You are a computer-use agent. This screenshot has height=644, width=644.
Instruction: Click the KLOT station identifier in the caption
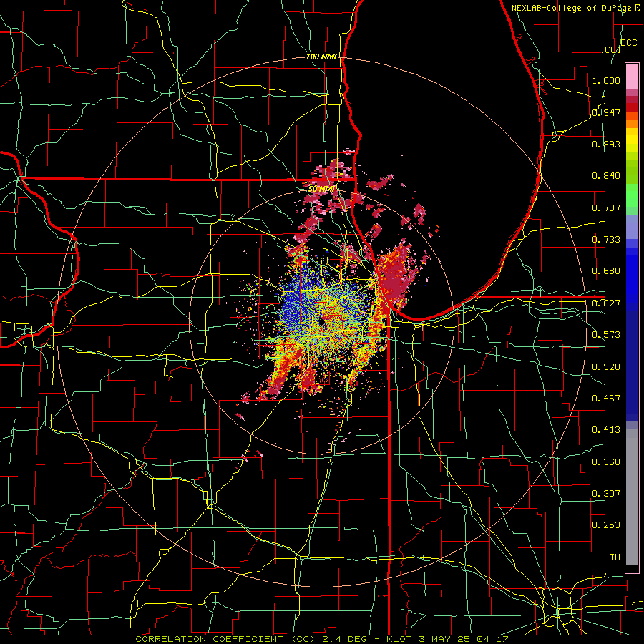click(399, 639)
